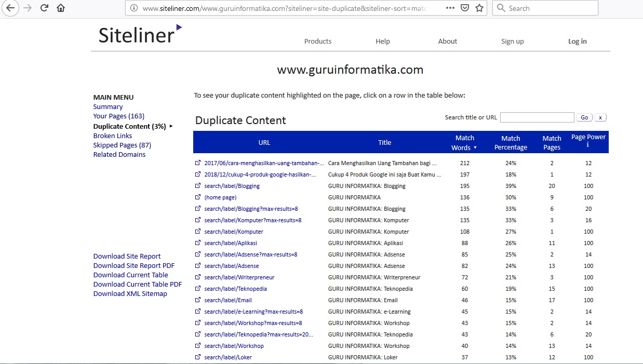
Task: Select Duplicate Content (3%) menu entry
Action: coord(130,126)
